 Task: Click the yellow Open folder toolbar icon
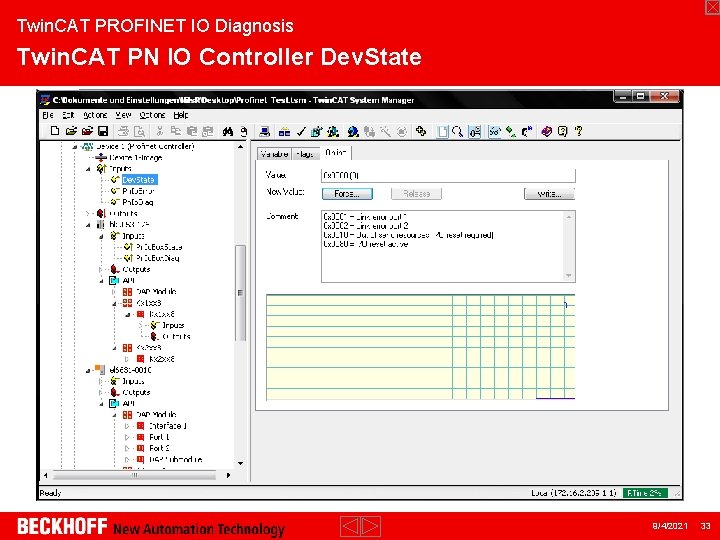click(x=71, y=131)
